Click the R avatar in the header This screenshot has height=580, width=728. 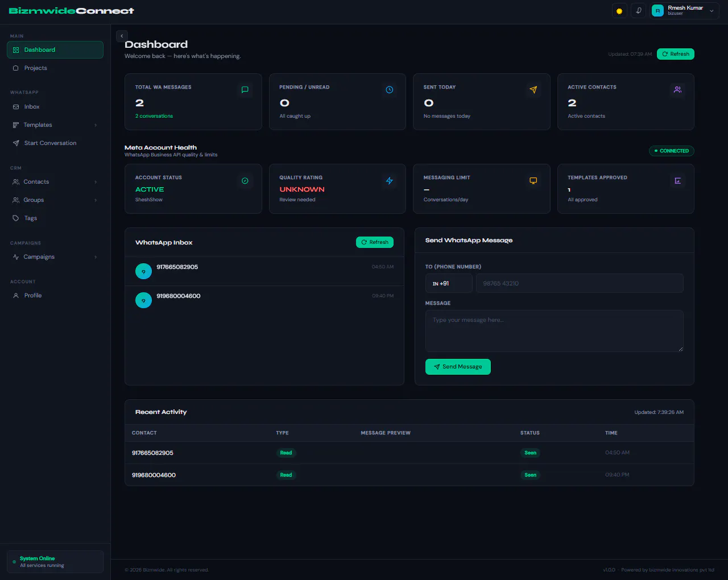pos(658,11)
